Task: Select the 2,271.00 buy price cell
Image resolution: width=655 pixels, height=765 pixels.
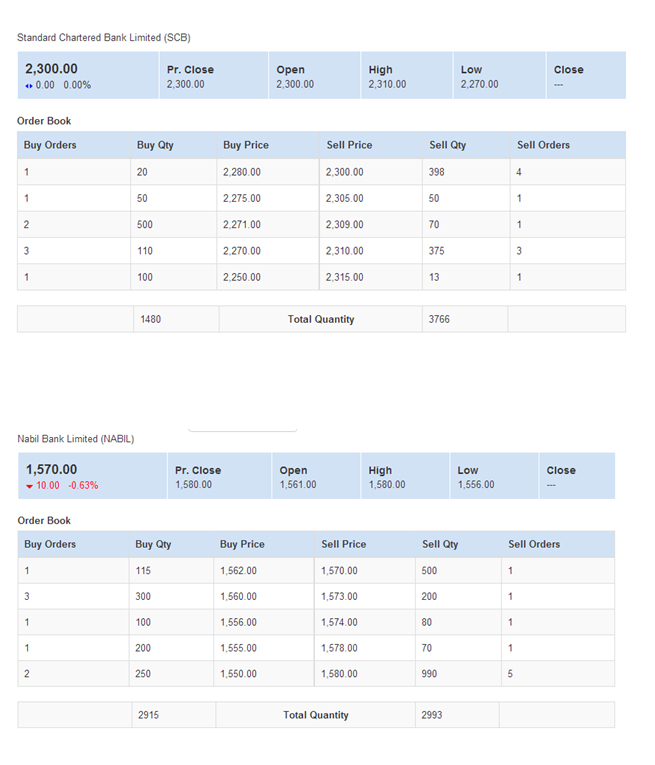Action: 242,224
